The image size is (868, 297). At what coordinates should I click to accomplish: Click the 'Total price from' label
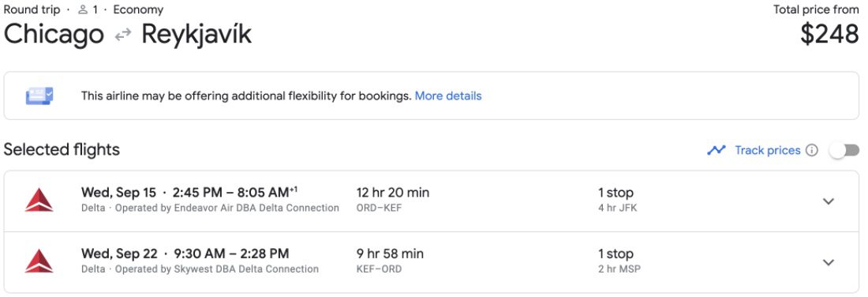(x=816, y=9)
